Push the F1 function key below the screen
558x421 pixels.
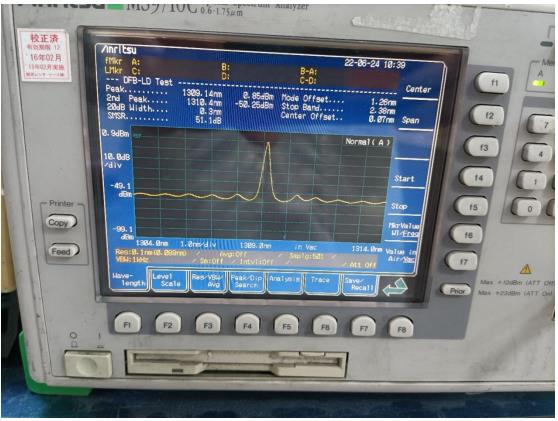127,323
